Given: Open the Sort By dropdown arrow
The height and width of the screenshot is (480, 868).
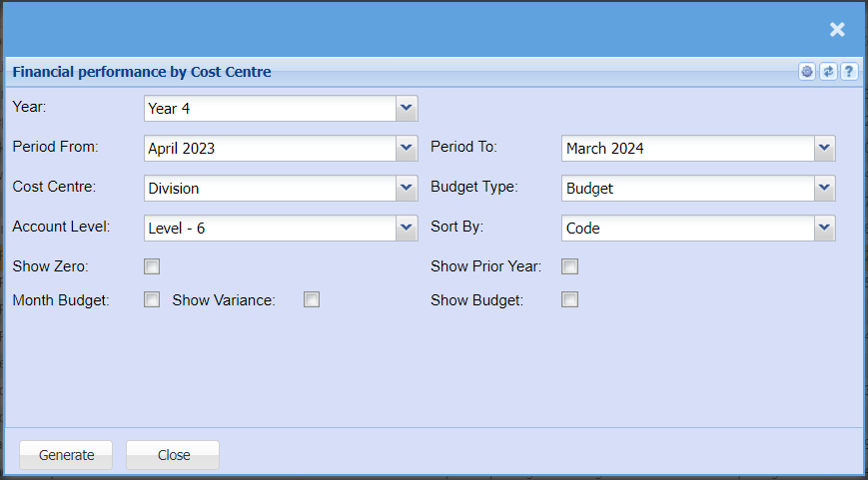Looking at the screenshot, I should tap(824, 228).
